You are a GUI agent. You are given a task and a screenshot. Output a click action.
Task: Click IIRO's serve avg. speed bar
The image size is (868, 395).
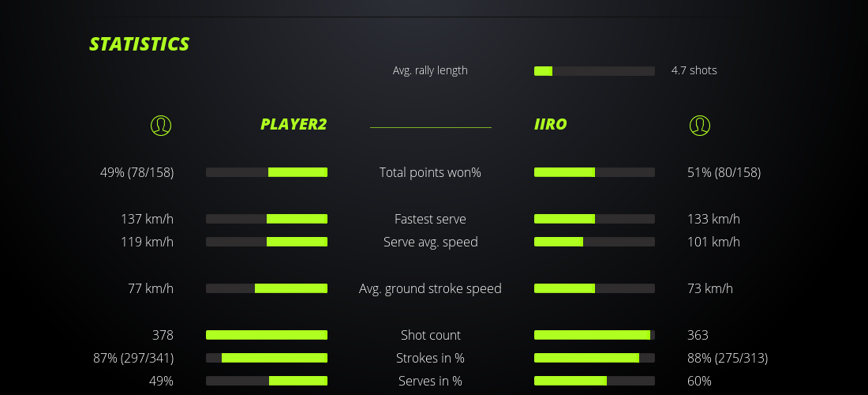(x=594, y=242)
